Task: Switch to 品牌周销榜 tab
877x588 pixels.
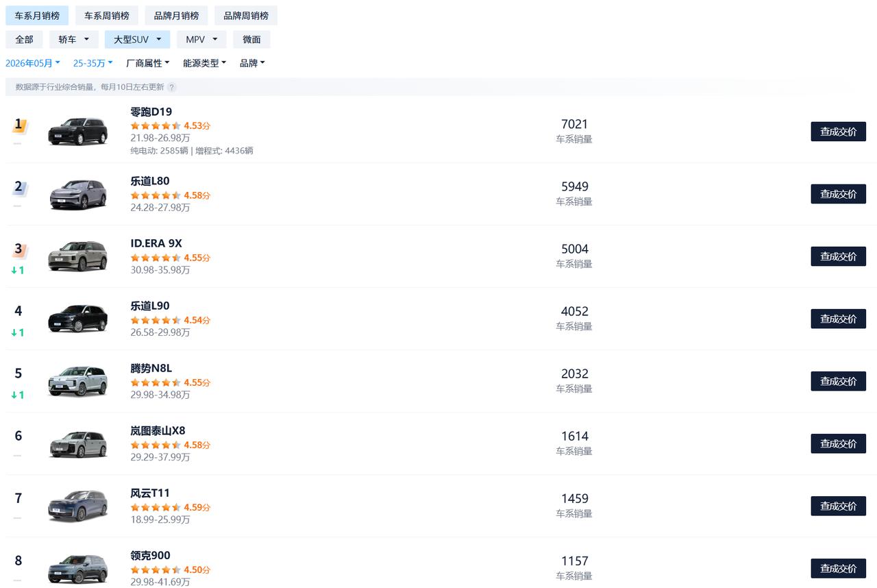Action: click(x=246, y=16)
